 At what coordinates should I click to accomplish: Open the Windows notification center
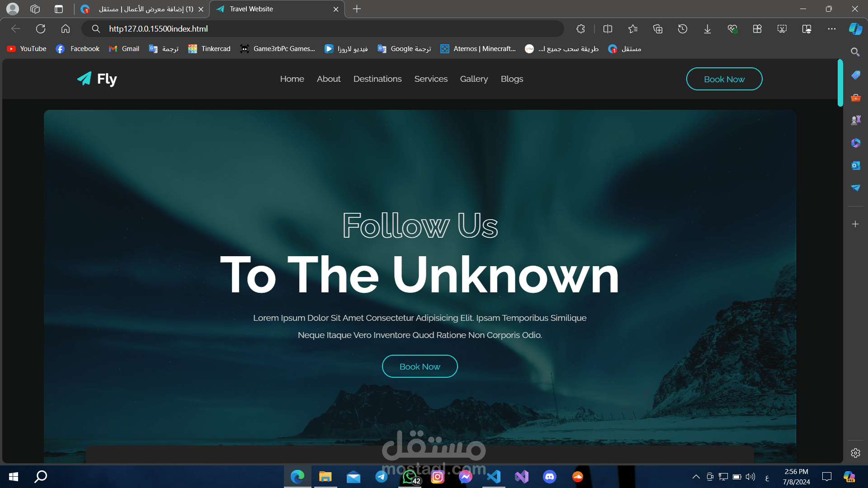point(827,477)
